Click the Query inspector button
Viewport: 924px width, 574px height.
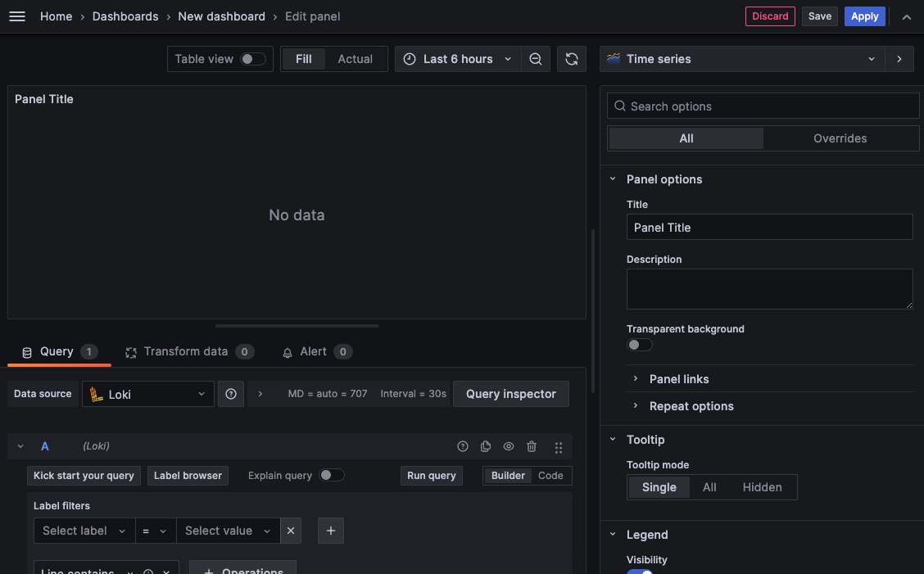(511, 394)
